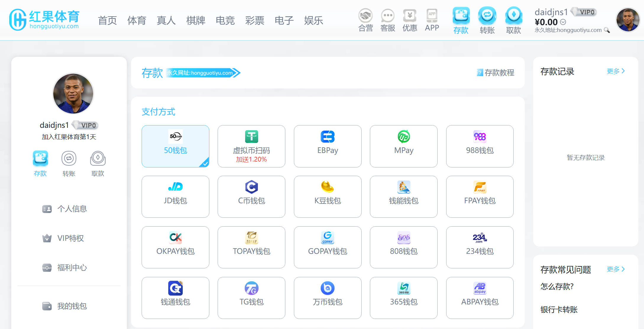Choose TOPAY钱包 wallet

coord(251,247)
